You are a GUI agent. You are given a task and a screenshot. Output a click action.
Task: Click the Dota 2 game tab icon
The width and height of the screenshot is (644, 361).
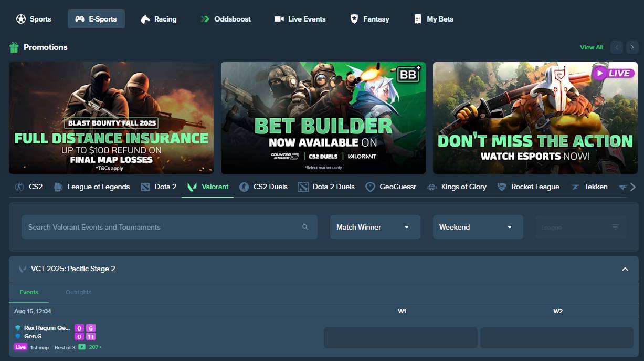[x=145, y=187]
